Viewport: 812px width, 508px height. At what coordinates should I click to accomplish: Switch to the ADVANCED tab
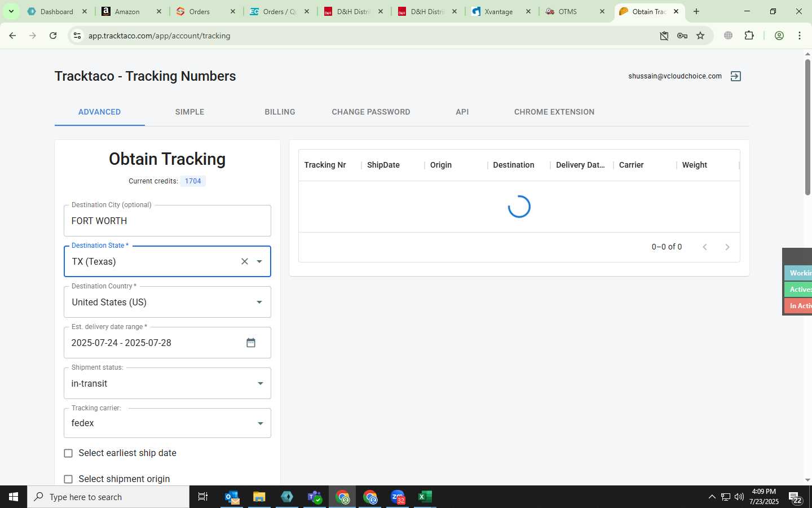coord(100,112)
